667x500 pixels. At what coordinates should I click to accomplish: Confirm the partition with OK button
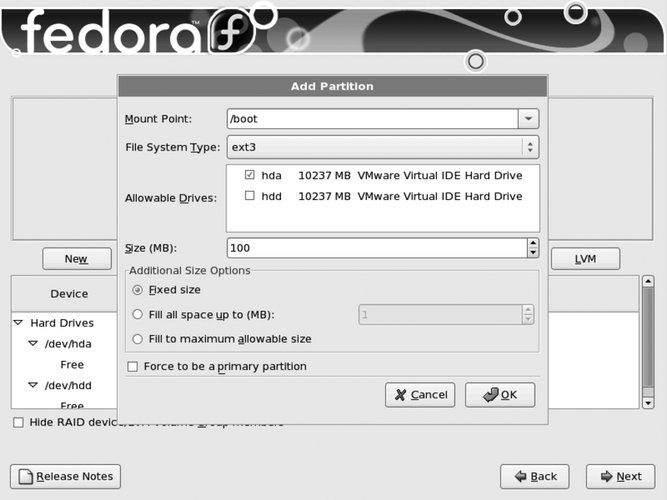500,395
